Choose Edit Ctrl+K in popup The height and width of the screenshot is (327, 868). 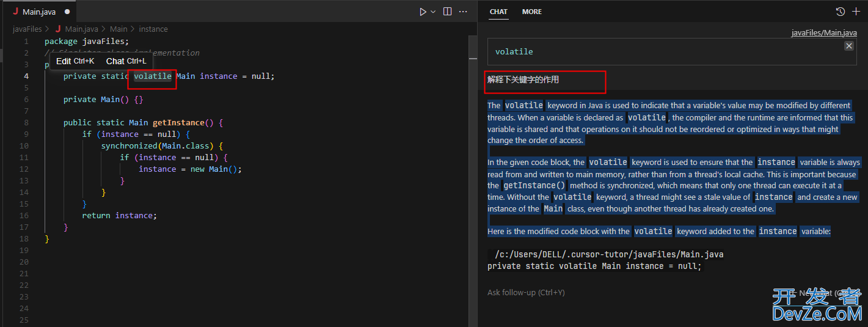75,61
